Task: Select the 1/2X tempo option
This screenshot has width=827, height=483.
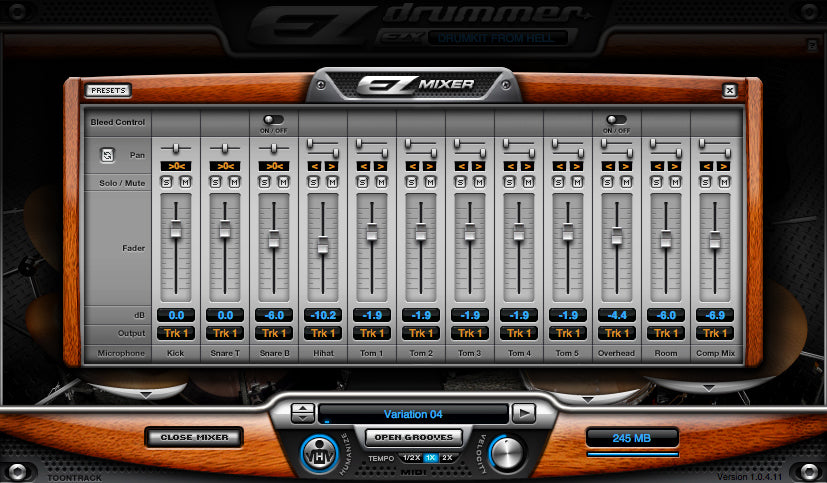Action: tap(411, 457)
